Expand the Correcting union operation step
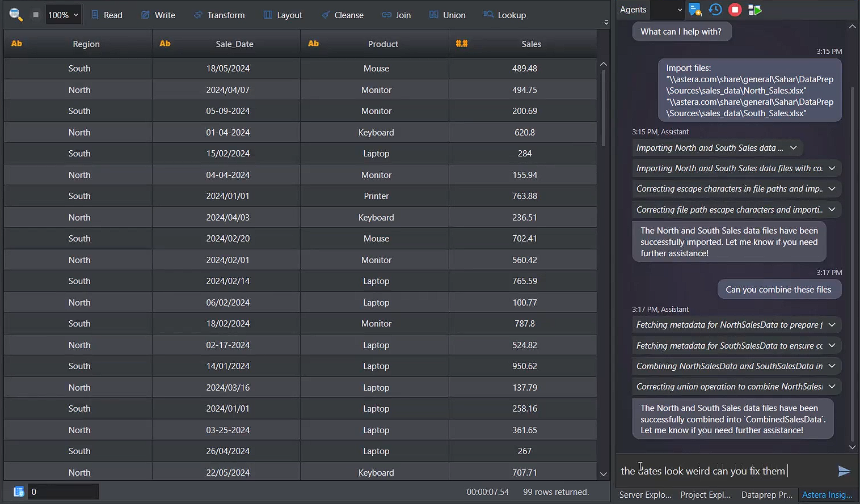The image size is (860, 504). click(x=832, y=387)
